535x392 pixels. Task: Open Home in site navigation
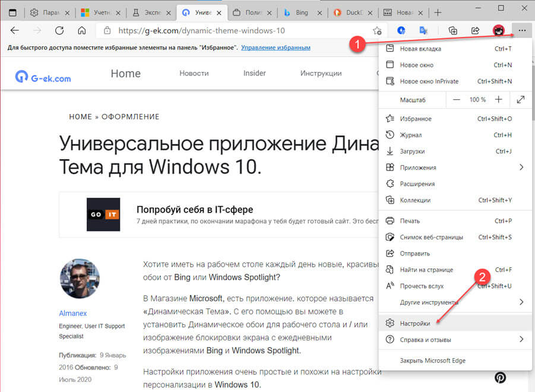click(125, 74)
